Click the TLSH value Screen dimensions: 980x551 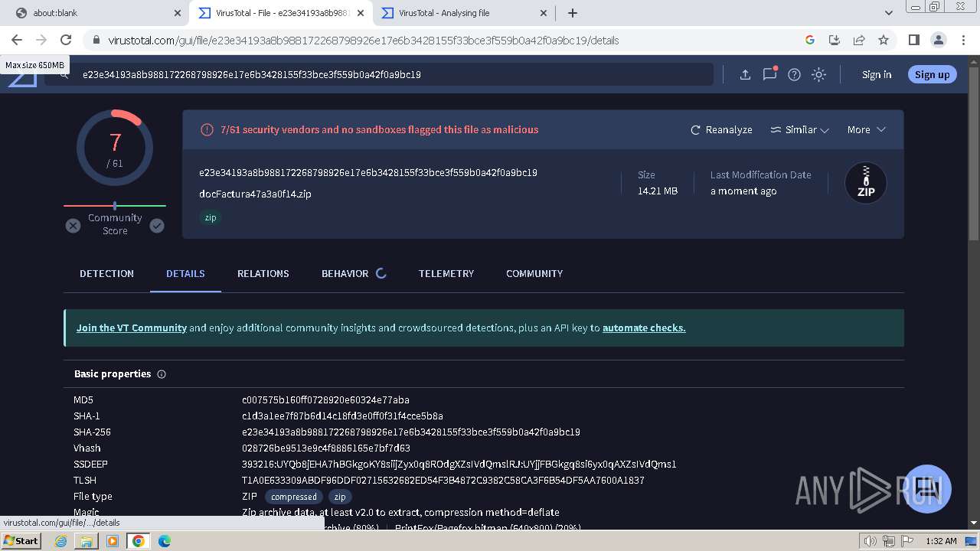tap(443, 480)
